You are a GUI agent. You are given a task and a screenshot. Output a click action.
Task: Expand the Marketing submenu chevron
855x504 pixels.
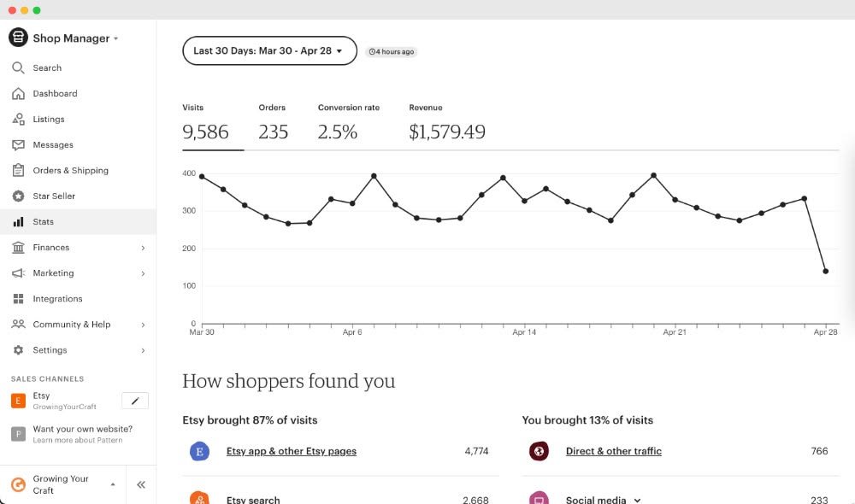(143, 273)
